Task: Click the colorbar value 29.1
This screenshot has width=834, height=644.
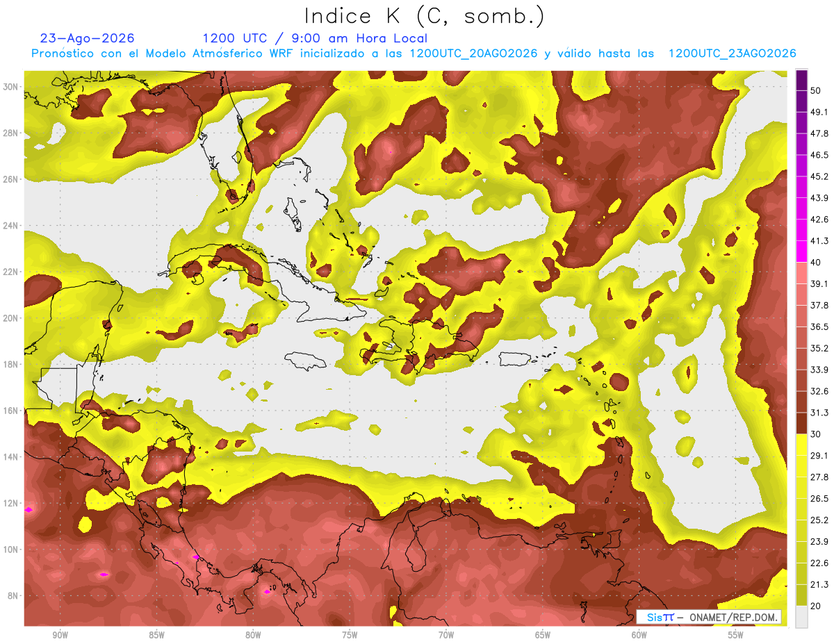Action: [819, 456]
